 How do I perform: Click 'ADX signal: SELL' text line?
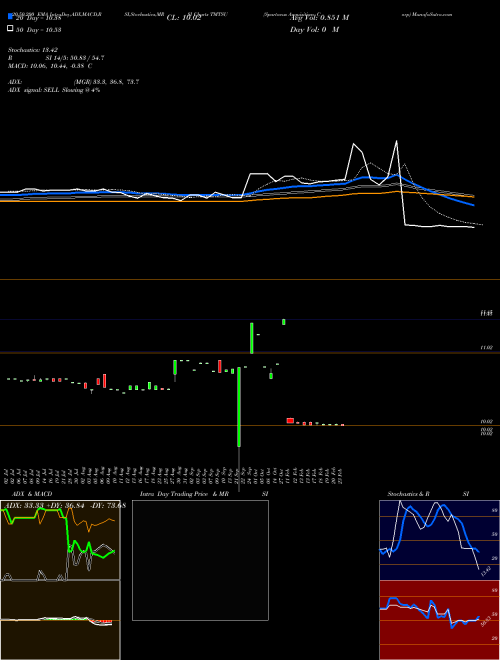tap(54, 90)
